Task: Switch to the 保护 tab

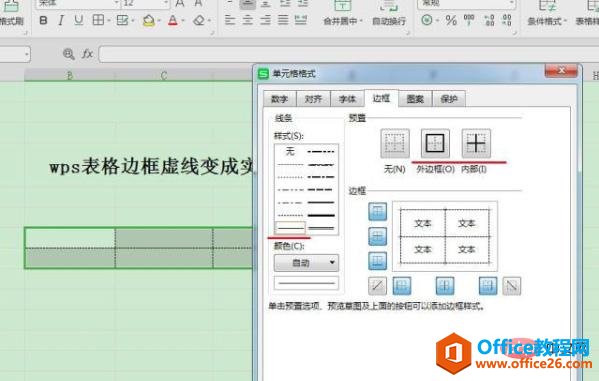Action: coord(449,99)
